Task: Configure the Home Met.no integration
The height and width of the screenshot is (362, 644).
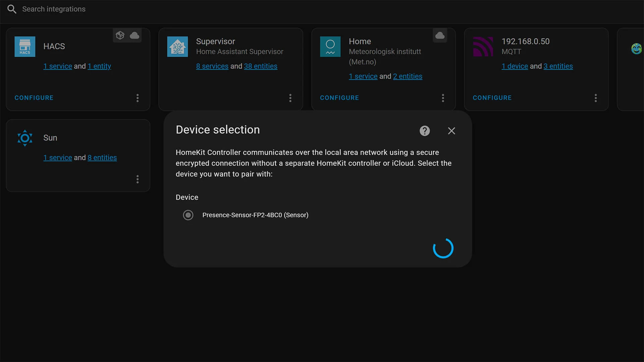Action: 339,98
